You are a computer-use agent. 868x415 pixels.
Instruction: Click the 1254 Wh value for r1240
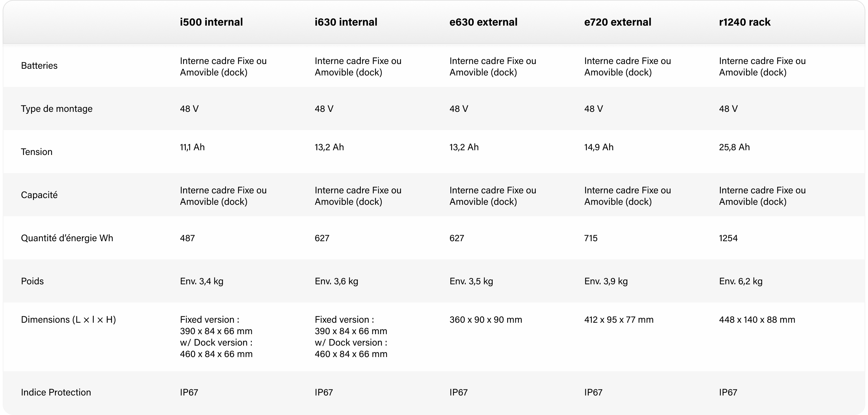pyautogui.click(x=728, y=238)
